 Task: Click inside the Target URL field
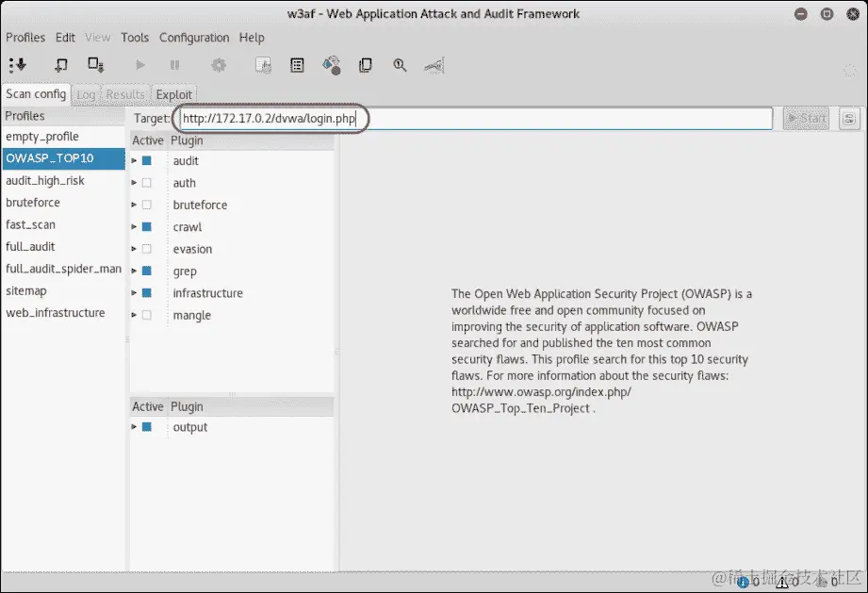[x=476, y=119]
